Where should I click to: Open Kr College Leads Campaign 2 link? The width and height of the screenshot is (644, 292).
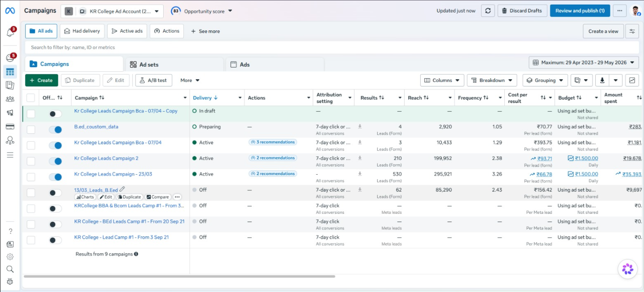(106, 158)
